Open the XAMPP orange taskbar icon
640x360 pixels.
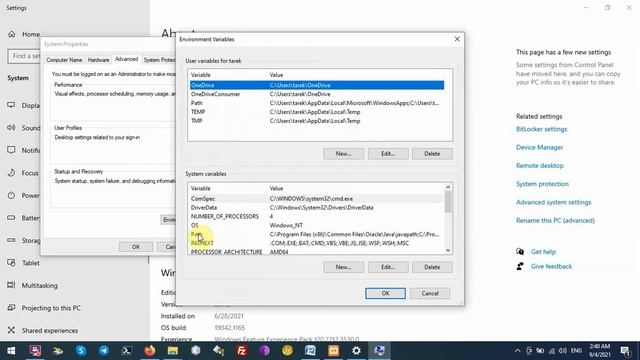coord(333,351)
